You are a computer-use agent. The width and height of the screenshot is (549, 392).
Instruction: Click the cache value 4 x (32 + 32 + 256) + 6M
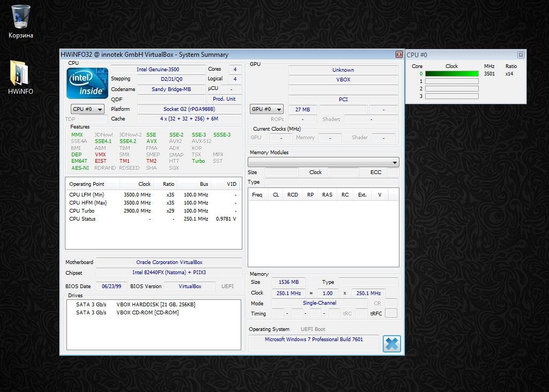(x=189, y=119)
